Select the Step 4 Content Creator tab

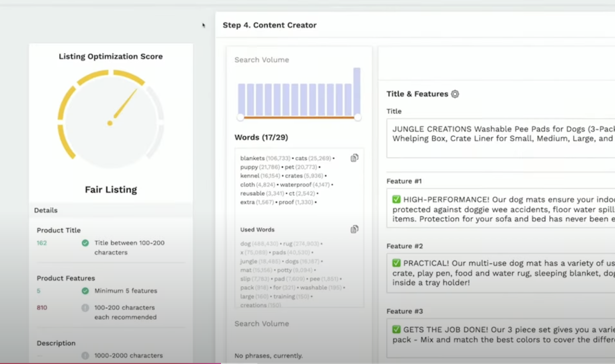pos(269,25)
